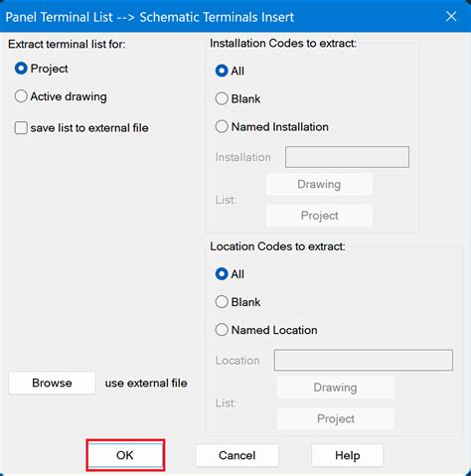This screenshot has width=471, height=476.
Task: Click the Location text field
Action: click(364, 360)
